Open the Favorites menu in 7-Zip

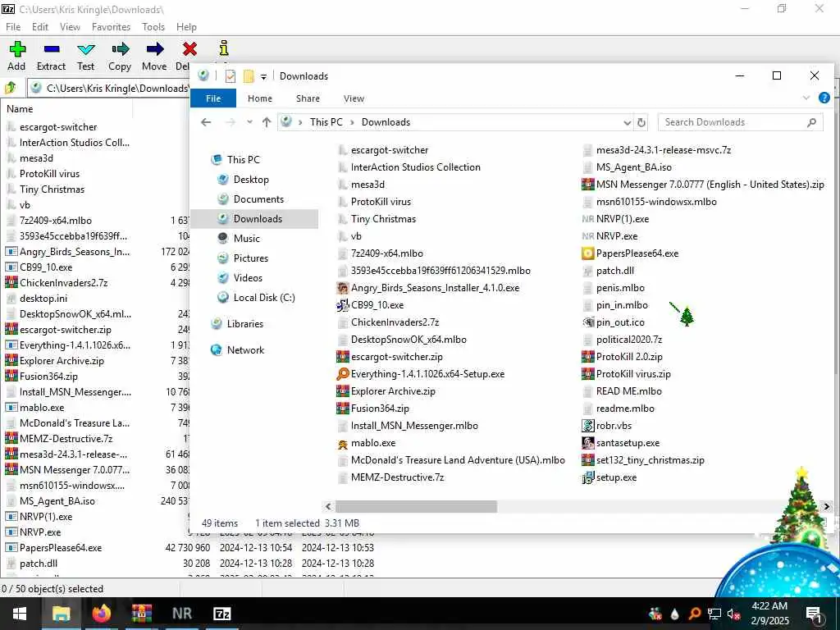(111, 27)
